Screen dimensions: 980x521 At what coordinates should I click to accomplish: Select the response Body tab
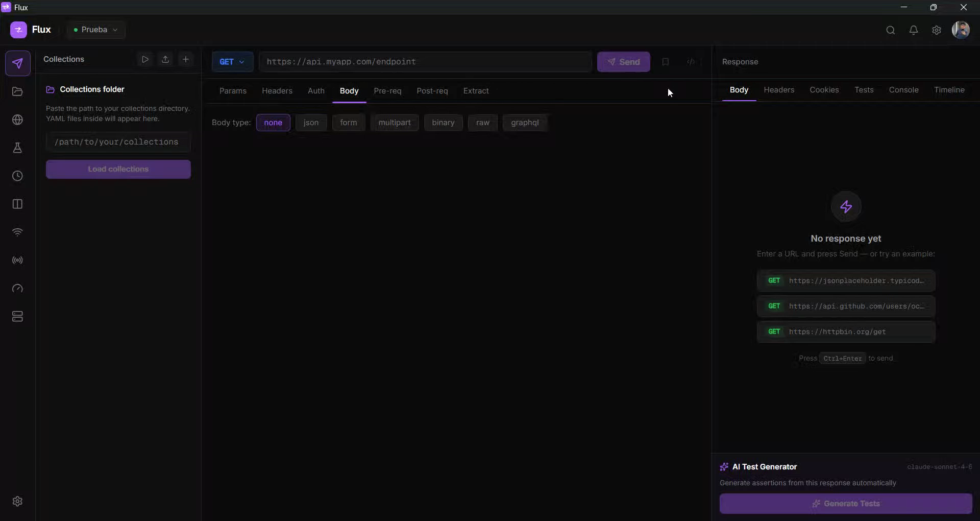pyautogui.click(x=739, y=90)
